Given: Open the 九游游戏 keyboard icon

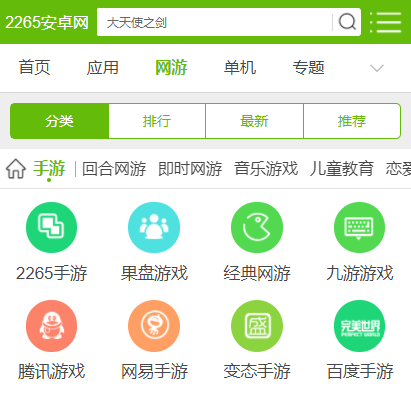Looking at the screenshot, I should [359, 227].
